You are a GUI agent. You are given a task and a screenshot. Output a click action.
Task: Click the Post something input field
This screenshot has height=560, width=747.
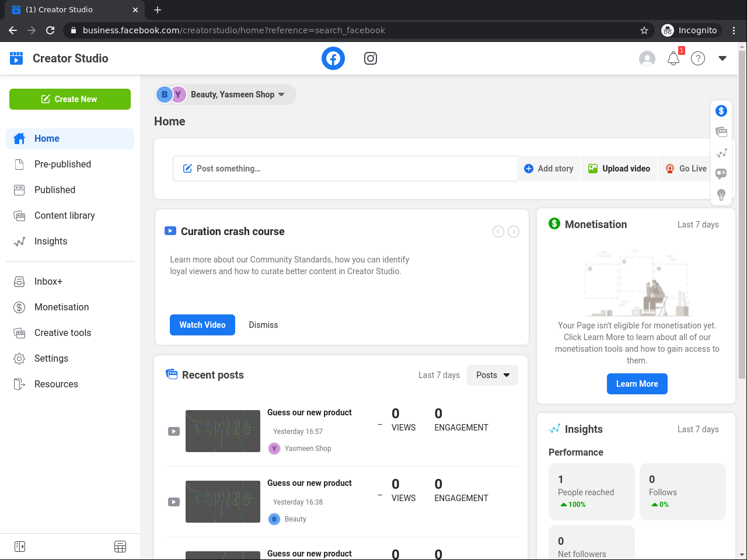pyautogui.click(x=345, y=169)
